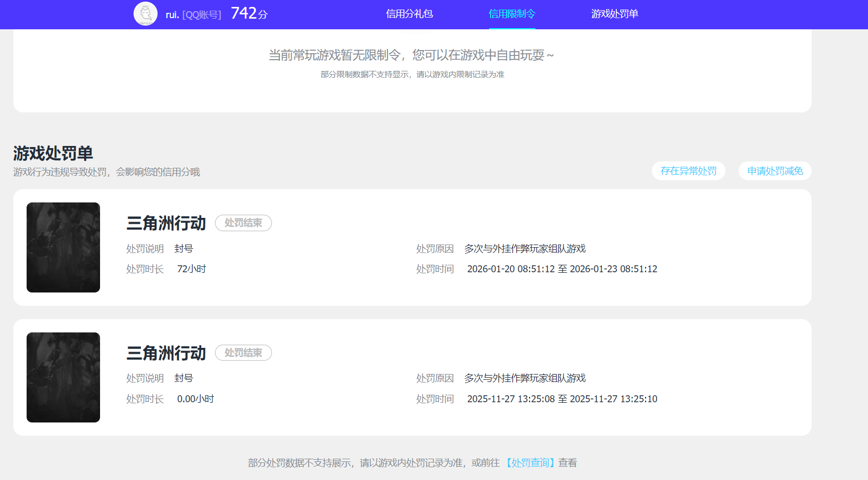Open the 处罚查询 link
Image resolution: width=868 pixels, height=480 pixels.
530,463
